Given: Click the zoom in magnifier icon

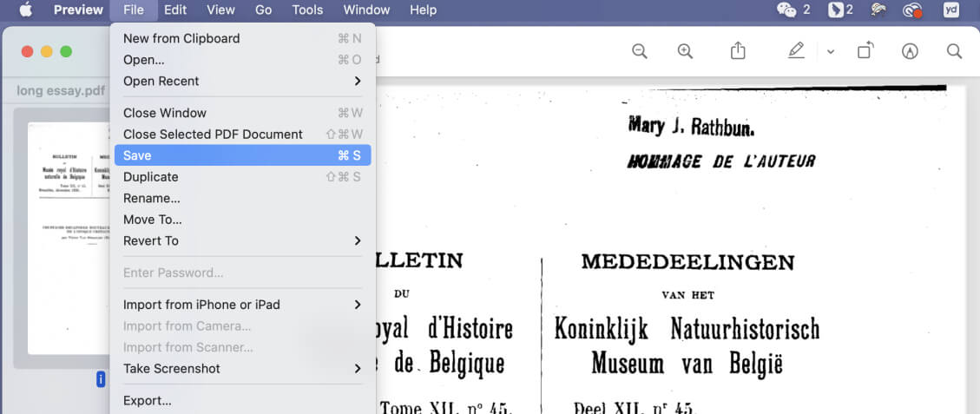Looking at the screenshot, I should (685, 51).
